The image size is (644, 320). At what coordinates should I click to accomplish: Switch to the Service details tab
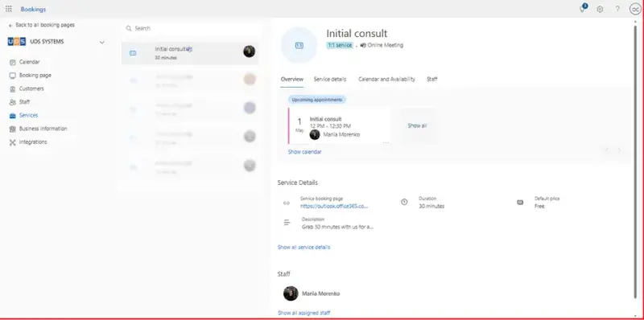point(330,79)
